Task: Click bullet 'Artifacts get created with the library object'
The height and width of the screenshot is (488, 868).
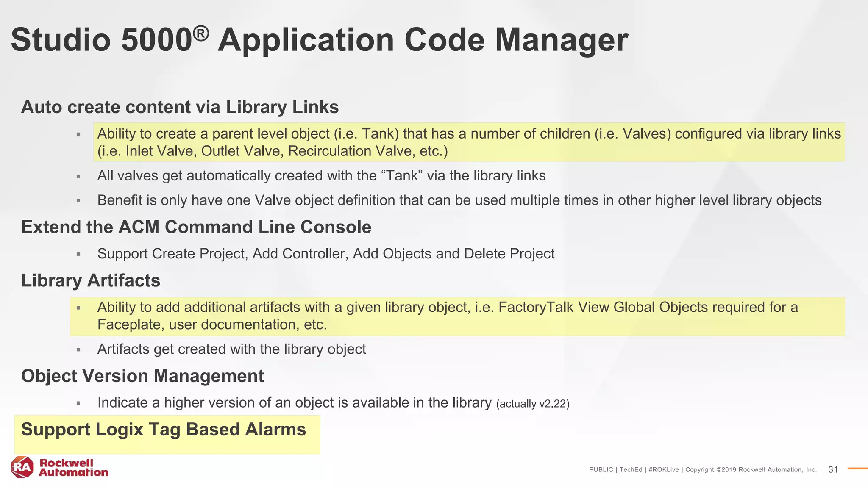Action: (x=231, y=349)
